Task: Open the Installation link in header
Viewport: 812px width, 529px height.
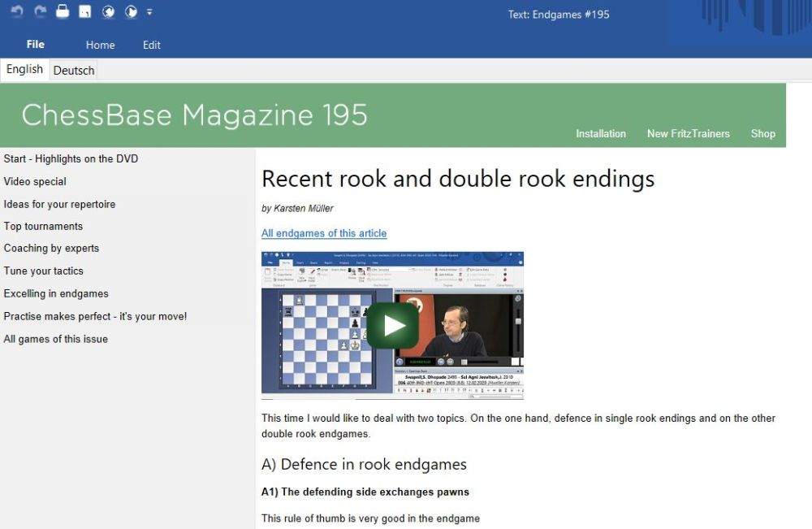Action: click(x=601, y=133)
